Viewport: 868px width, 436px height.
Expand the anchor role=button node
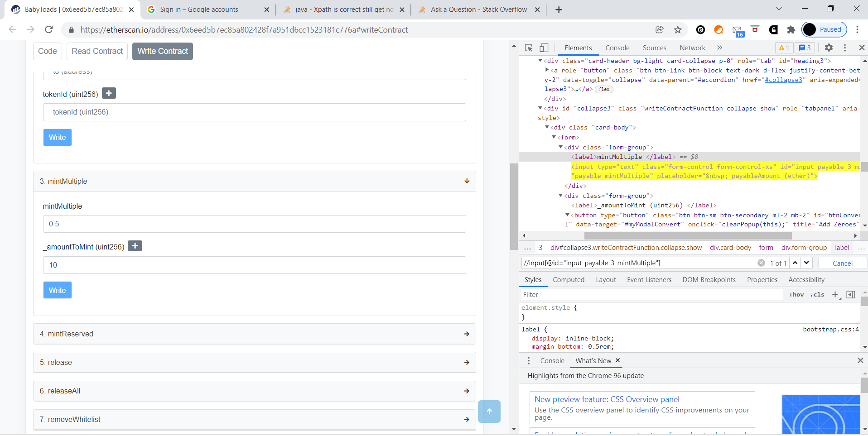click(547, 70)
